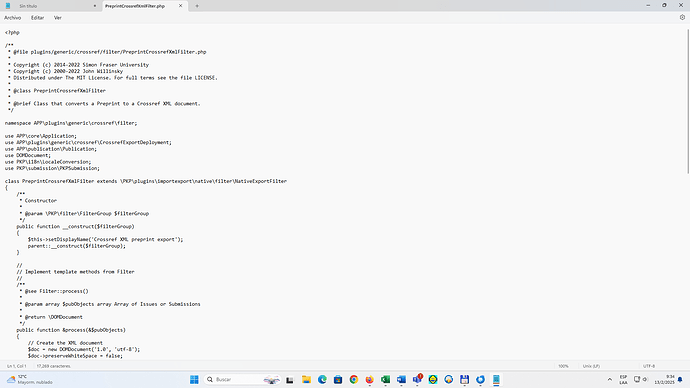Open Firefox from the taskbar

(369, 379)
